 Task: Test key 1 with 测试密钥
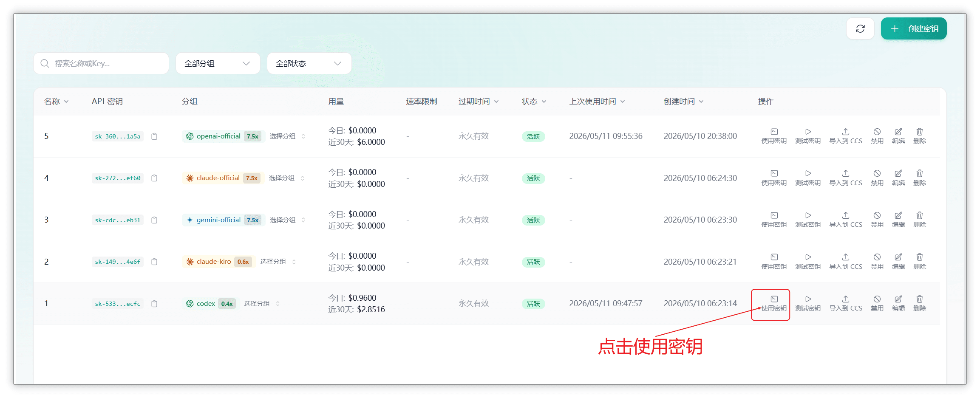(808, 303)
